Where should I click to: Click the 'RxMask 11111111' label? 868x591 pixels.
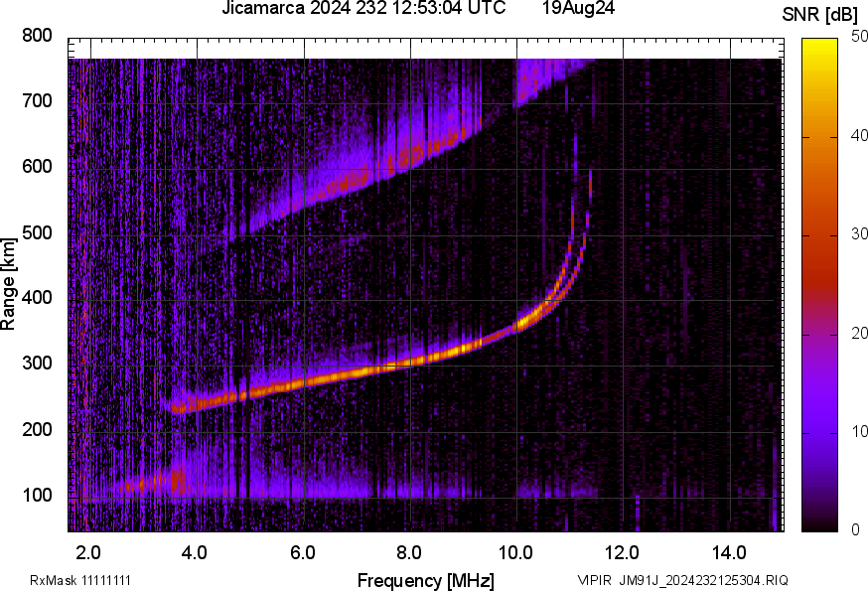80,580
